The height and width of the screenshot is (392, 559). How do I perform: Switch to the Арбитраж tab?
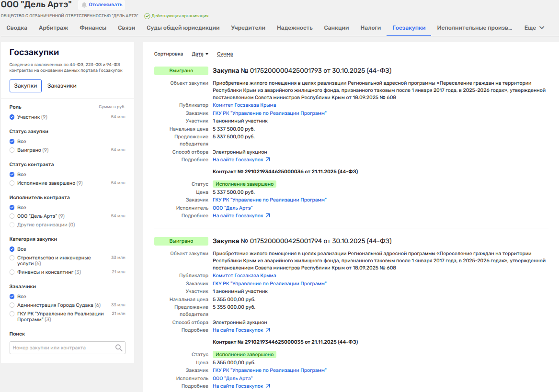click(x=53, y=28)
